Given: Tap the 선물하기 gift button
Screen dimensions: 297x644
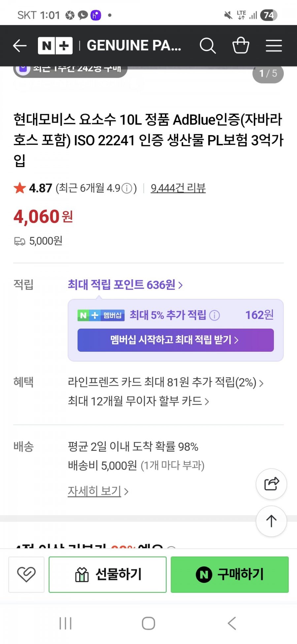Looking at the screenshot, I should tap(108, 574).
